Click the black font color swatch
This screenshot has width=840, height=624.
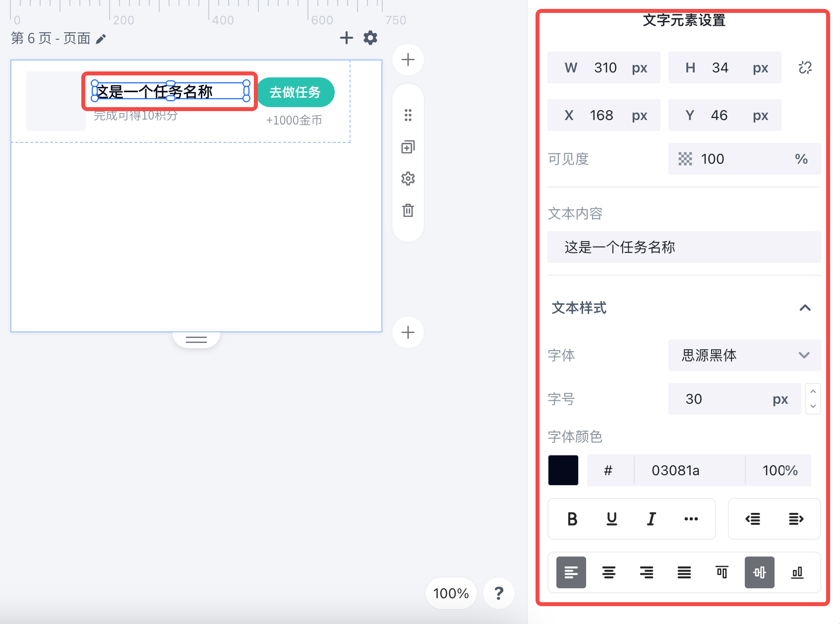563,470
